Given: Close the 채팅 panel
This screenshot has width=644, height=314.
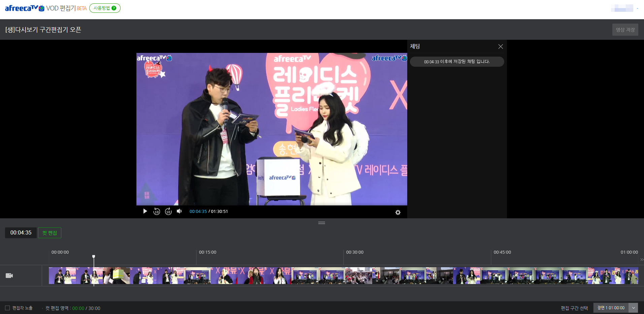Looking at the screenshot, I should (x=501, y=46).
